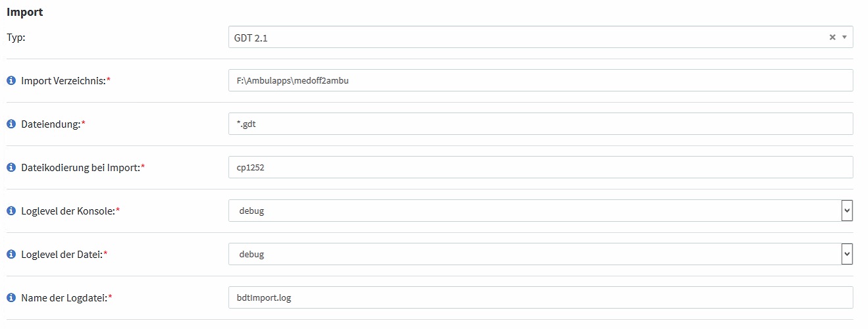Click the Dateikodierung cp1252 field
868x329 pixels.
click(x=541, y=167)
